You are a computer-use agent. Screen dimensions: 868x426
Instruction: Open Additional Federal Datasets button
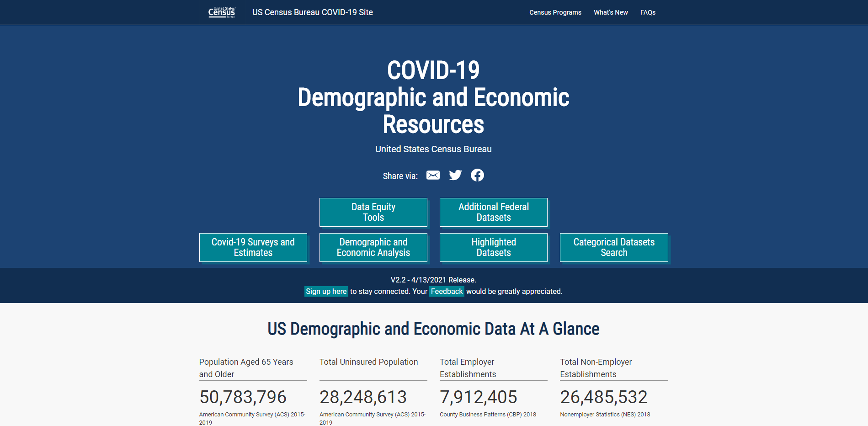(x=494, y=212)
